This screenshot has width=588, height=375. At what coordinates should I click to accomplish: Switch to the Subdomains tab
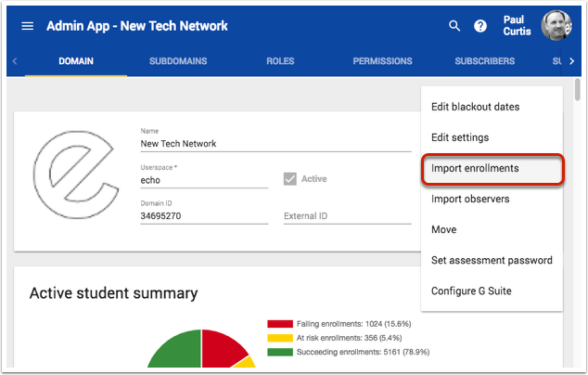tap(178, 61)
